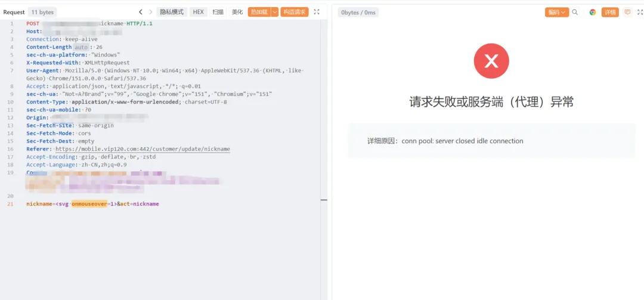Click the User-Agent header line
644x300 pixels.
[x=165, y=75]
